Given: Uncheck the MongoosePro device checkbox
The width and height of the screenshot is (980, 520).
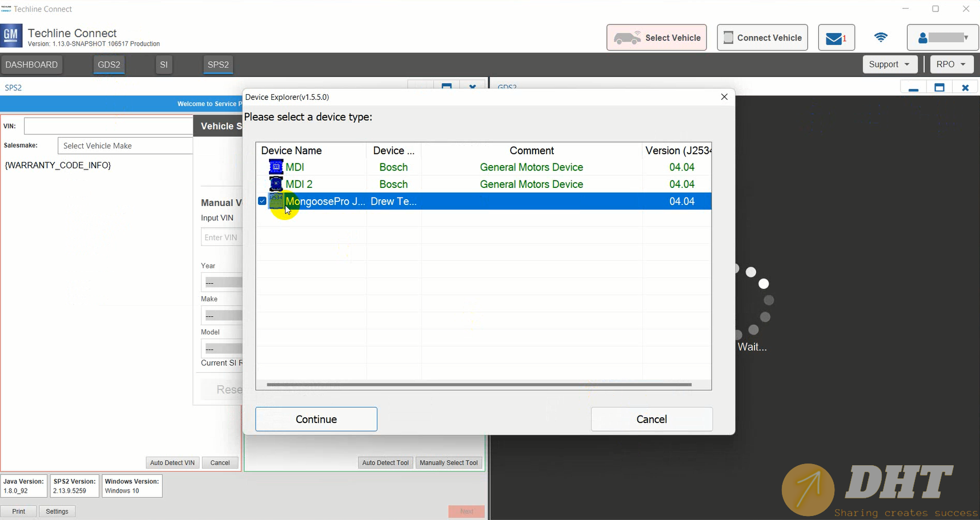Looking at the screenshot, I should [262, 201].
